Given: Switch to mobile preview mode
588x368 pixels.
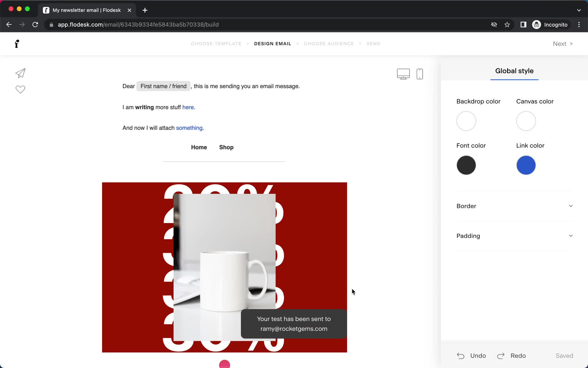Looking at the screenshot, I should (x=420, y=74).
